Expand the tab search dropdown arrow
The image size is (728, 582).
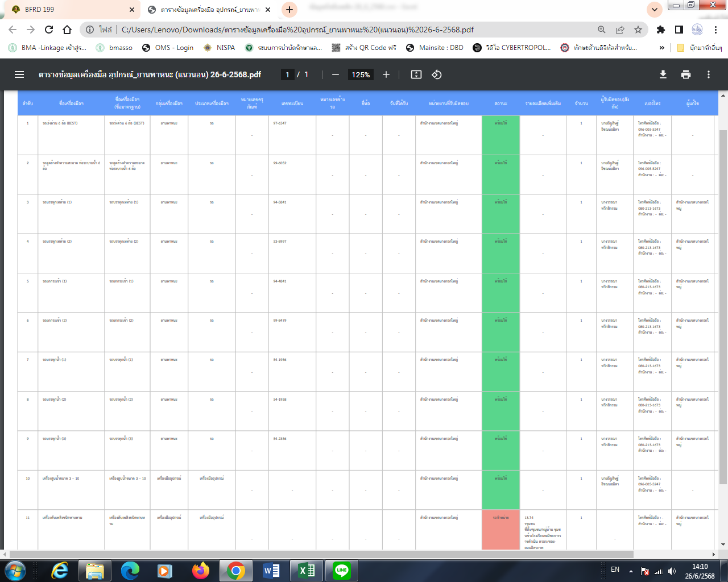tap(655, 10)
